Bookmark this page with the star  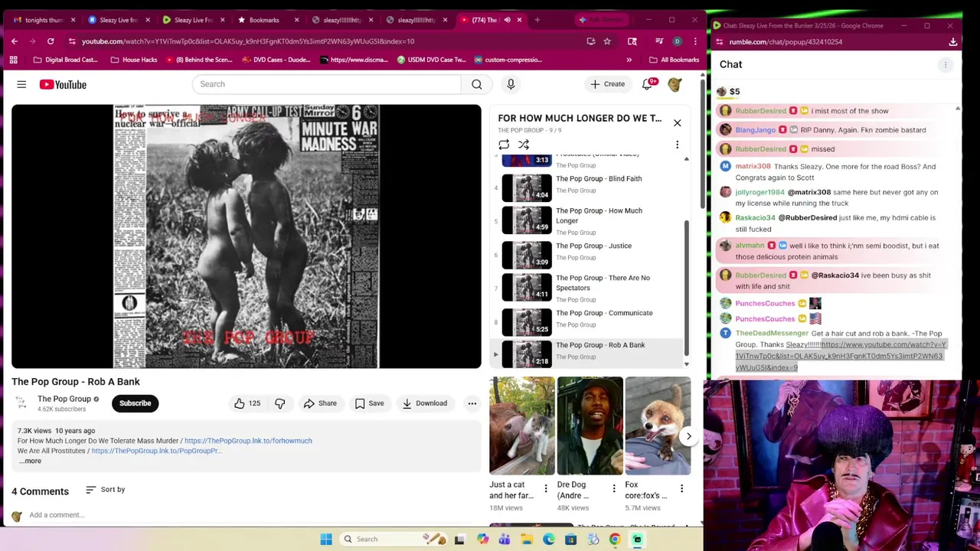pyautogui.click(x=607, y=41)
